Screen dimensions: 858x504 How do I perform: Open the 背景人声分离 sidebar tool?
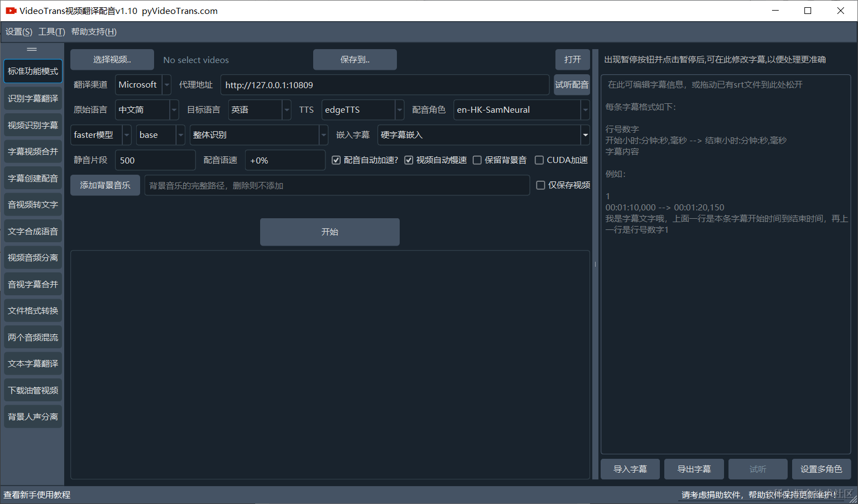[x=33, y=416]
